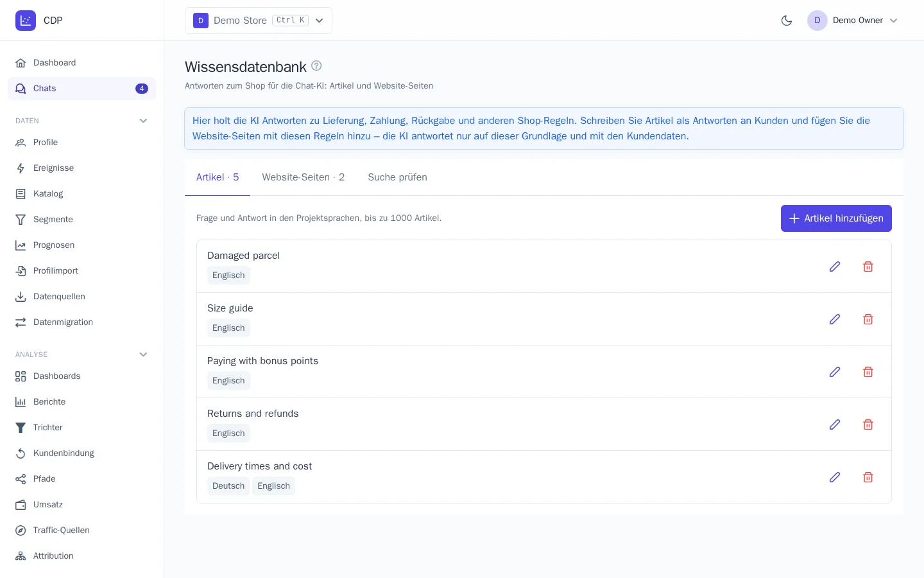Click the Artikel hinzufügen button

point(836,218)
